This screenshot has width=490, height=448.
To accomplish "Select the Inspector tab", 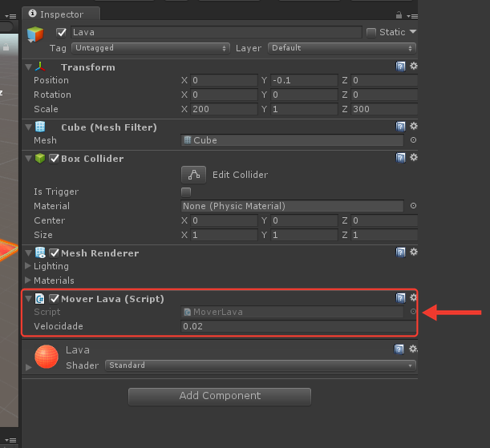I will 61,14.
